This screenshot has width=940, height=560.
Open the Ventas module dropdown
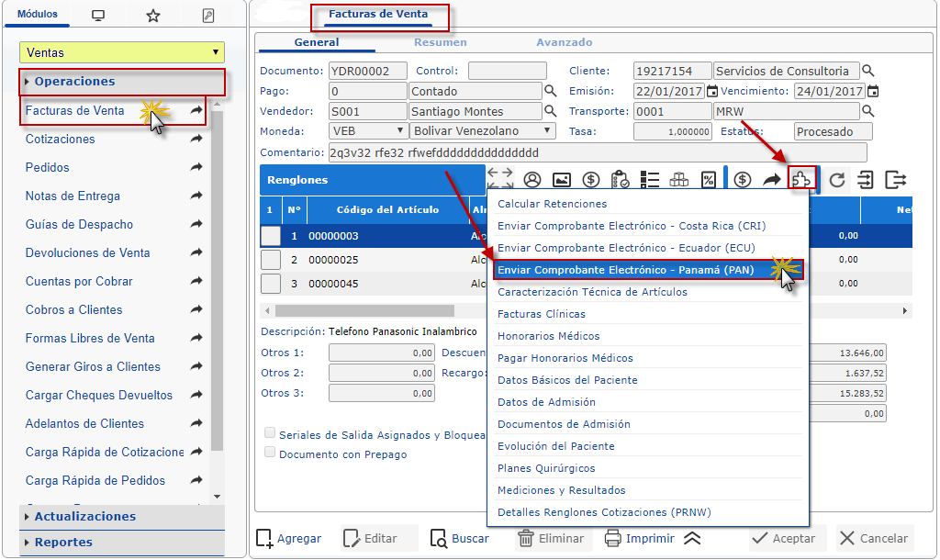point(121,53)
